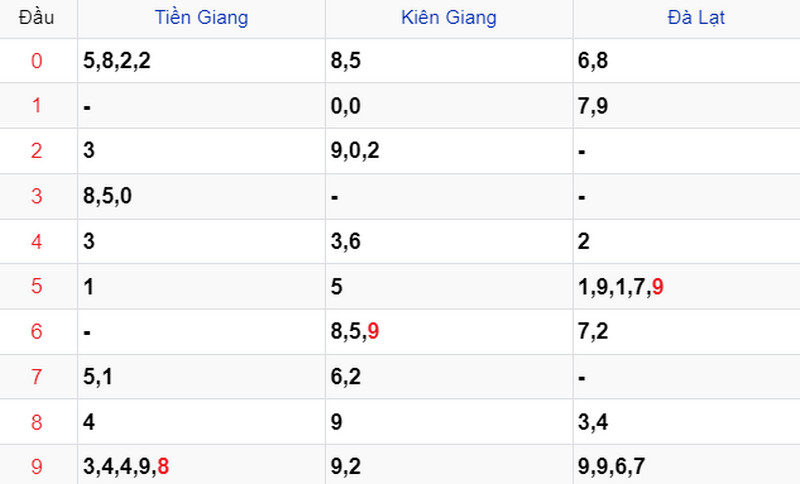
Task: Select row head number 6
Action: tap(36, 332)
